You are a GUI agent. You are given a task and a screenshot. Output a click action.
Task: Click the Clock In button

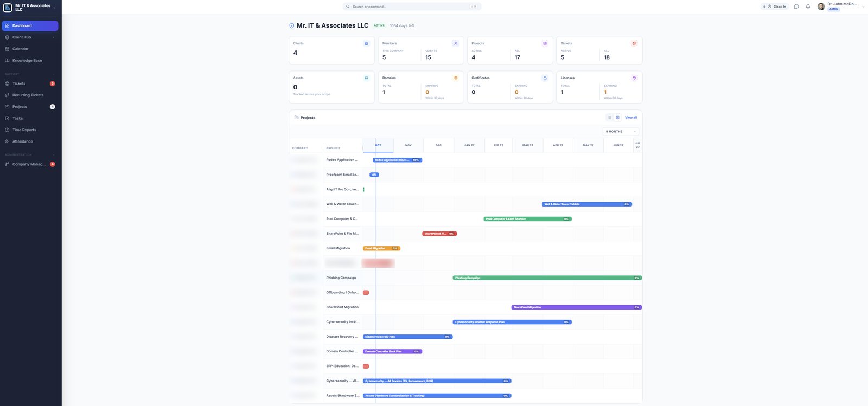(x=775, y=7)
